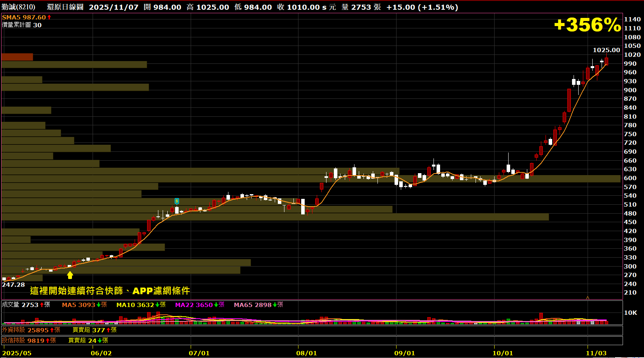The image size is (644, 358).
Task: Click the small orange triangle marker near 11/03
Action: click(x=588, y=298)
